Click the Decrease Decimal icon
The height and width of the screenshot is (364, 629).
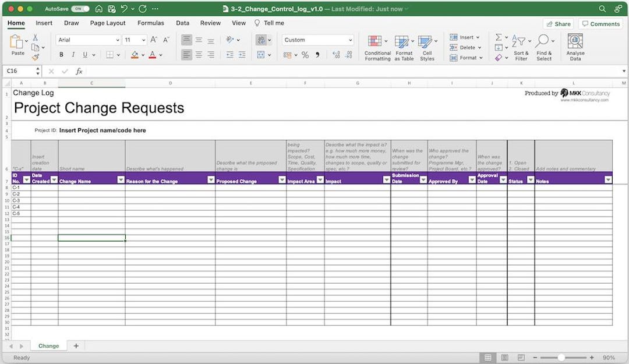point(349,55)
